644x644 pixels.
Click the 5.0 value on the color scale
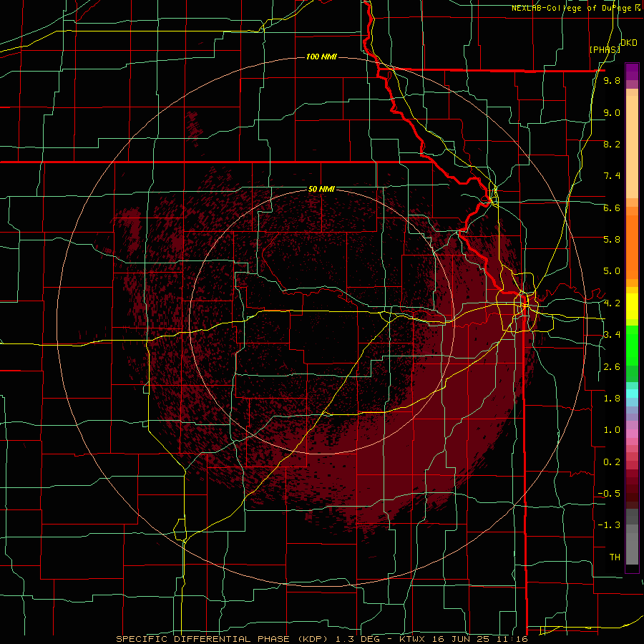click(x=612, y=271)
